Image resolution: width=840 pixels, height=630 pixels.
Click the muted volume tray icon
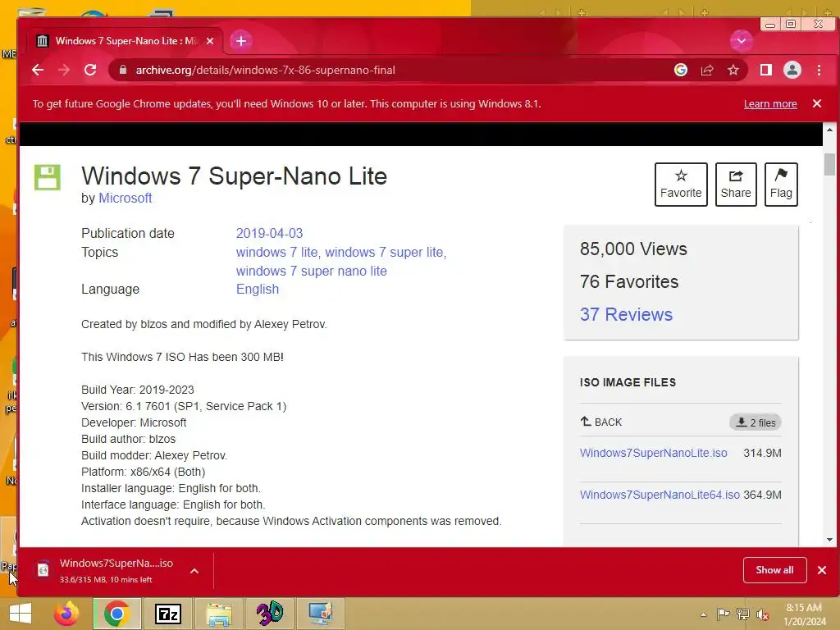pos(763,614)
